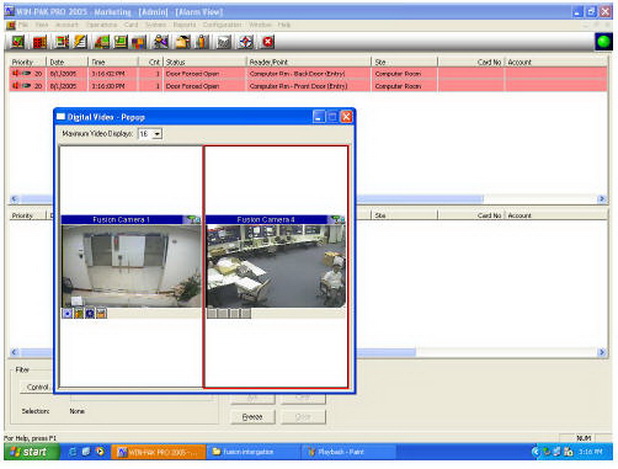Click the status icon on Fusion Camera 1 title
Screen dimensions: 618x469
pyautogui.click(x=193, y=220)
